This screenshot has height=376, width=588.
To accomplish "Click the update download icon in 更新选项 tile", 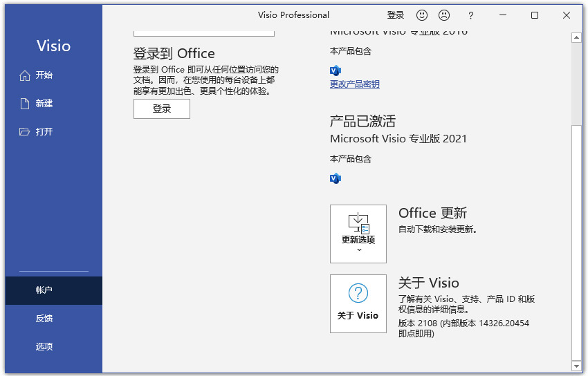I will 359,223.
